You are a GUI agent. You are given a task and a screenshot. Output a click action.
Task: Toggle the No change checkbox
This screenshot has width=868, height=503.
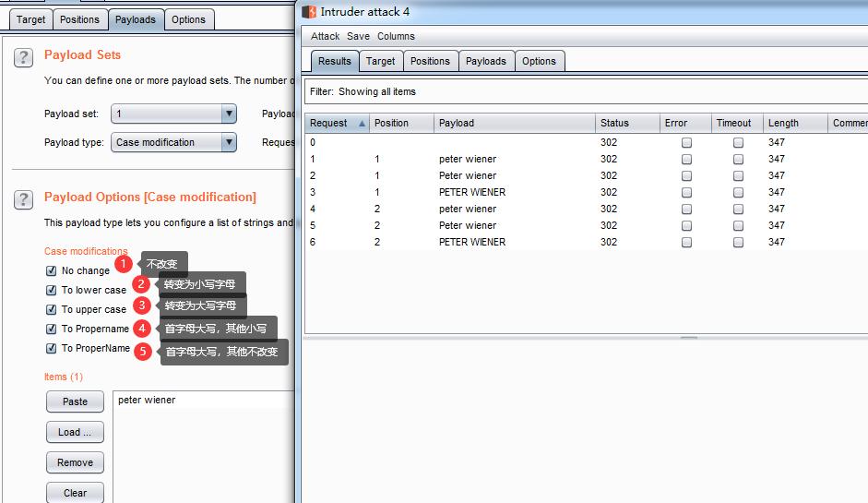(52, 271)
